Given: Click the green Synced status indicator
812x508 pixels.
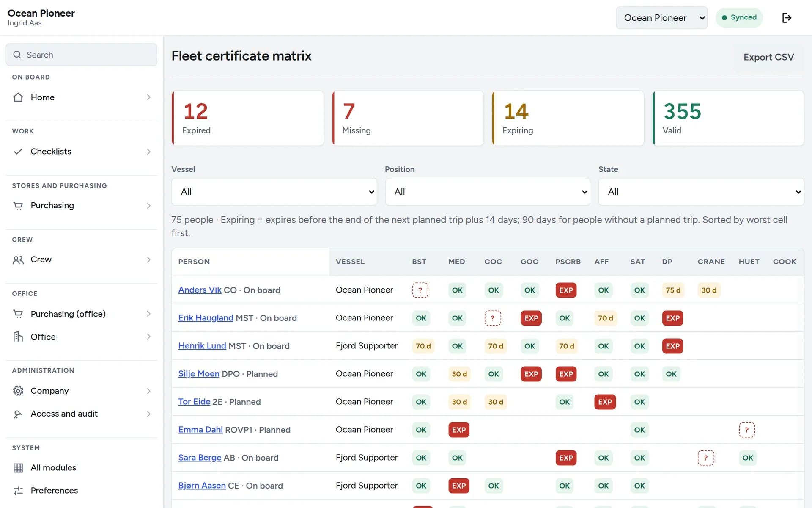Looking at the screenshot, I should (739, 18).
